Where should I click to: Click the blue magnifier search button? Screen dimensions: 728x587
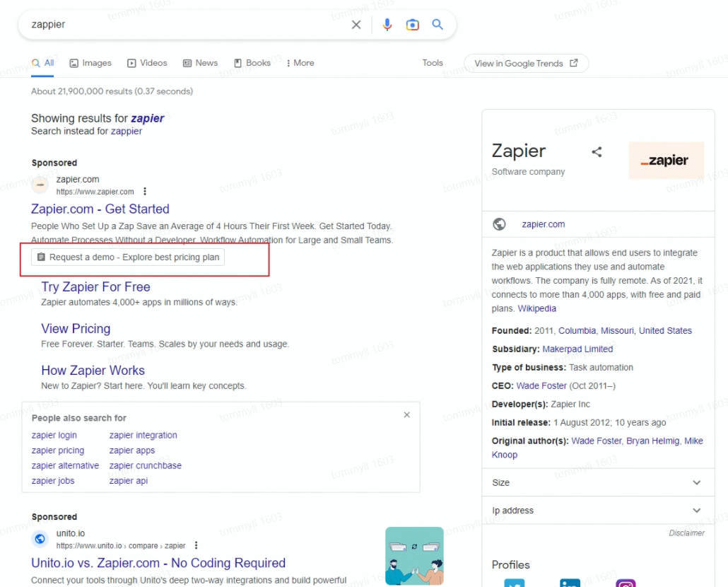pos(438,24)
